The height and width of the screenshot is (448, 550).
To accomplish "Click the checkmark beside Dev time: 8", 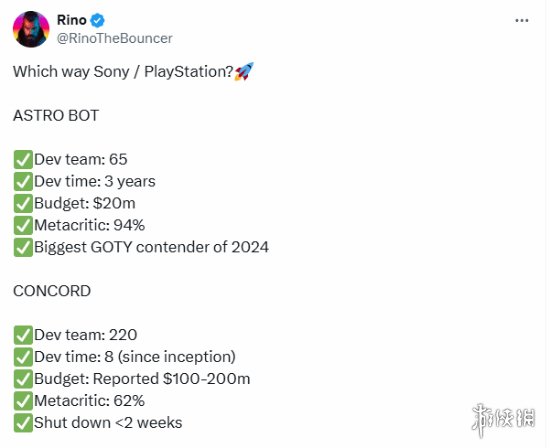I will pos(23,357).
